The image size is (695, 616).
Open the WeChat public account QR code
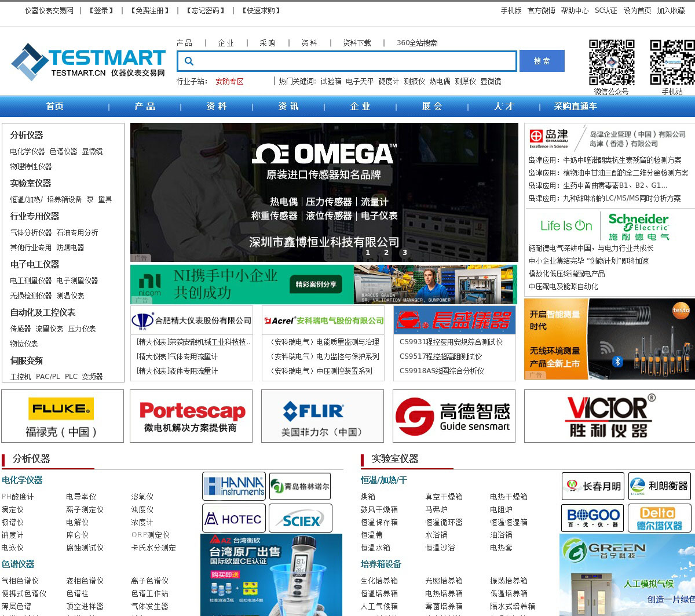tap(612, 63)
